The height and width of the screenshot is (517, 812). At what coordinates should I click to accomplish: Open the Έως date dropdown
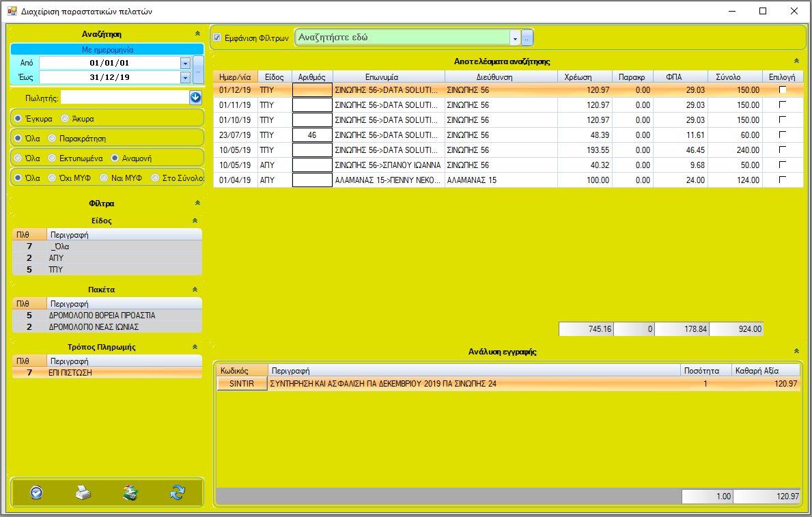pyautogui.click(x=184, y=77)
